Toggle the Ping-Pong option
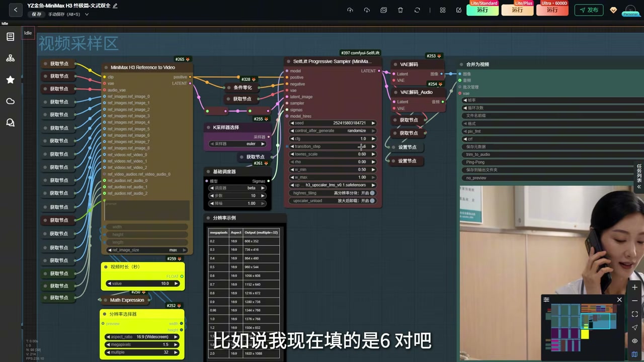644x362 pixels. click(551, 162)
